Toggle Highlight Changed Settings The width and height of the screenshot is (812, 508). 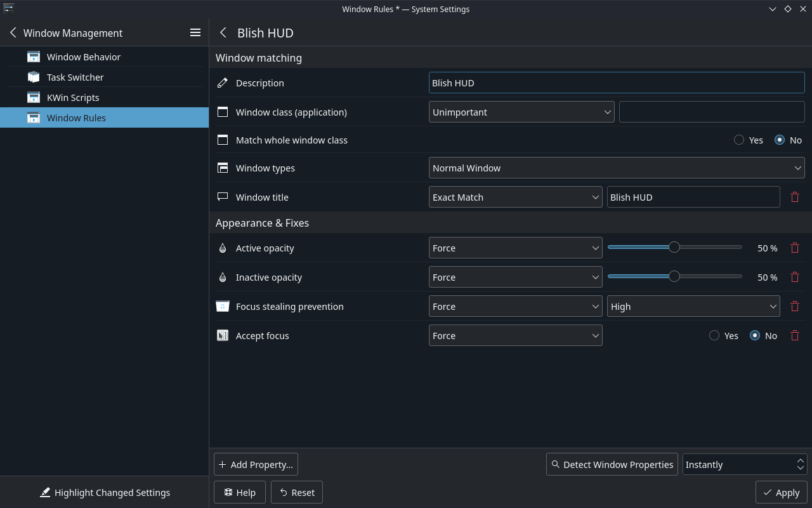pos(105,492)
